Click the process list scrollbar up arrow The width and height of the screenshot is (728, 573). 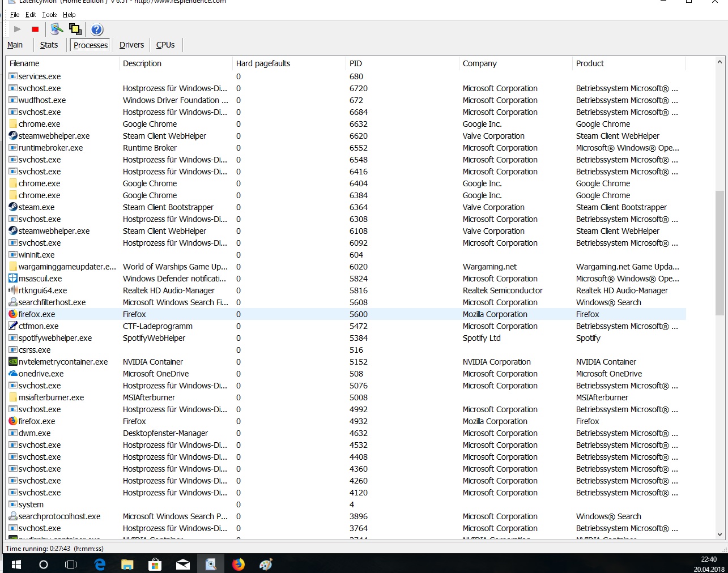pyautogui.click(x=720, y=62)
